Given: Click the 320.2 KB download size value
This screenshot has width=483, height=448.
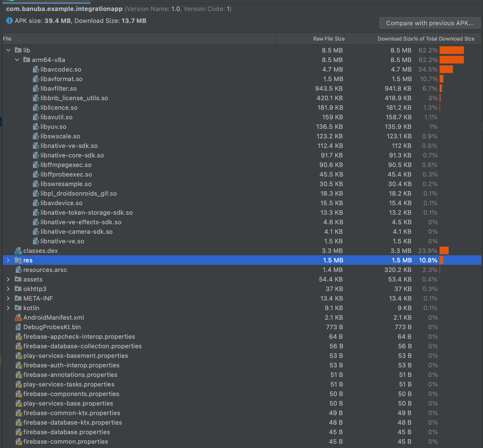Looking at the screenshot, I should [398, 270].
